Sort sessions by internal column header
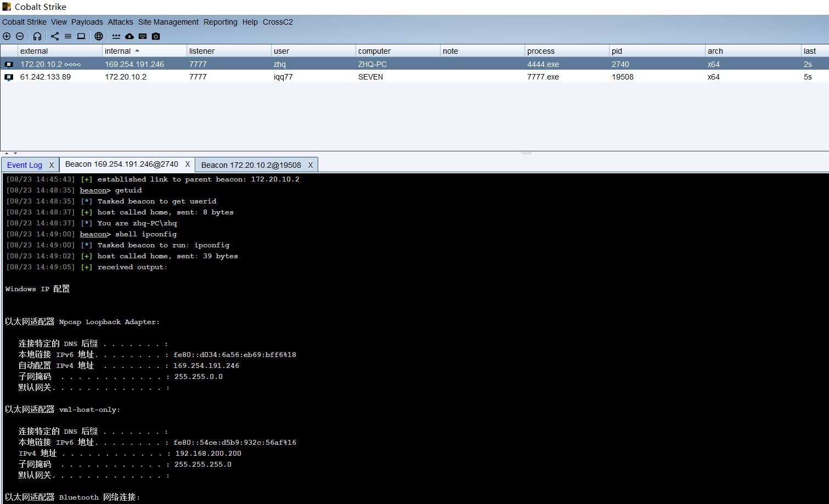Screen dimensions: 829x504 pos(144,51)
